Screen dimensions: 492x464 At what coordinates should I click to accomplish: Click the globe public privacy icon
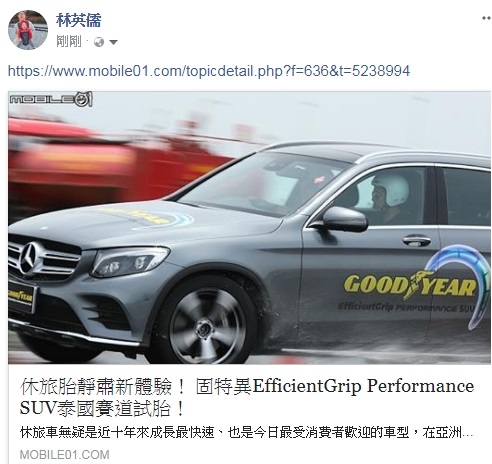tap(99, 42)
